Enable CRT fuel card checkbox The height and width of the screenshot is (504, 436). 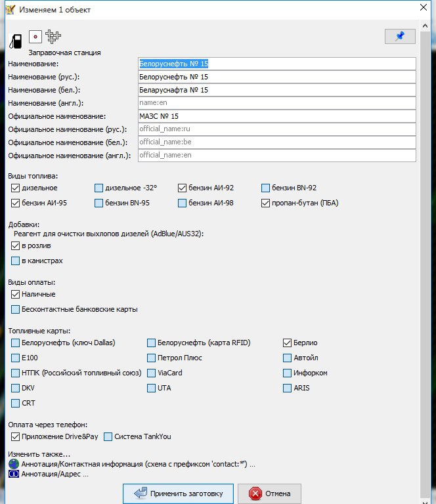(16, 403)
